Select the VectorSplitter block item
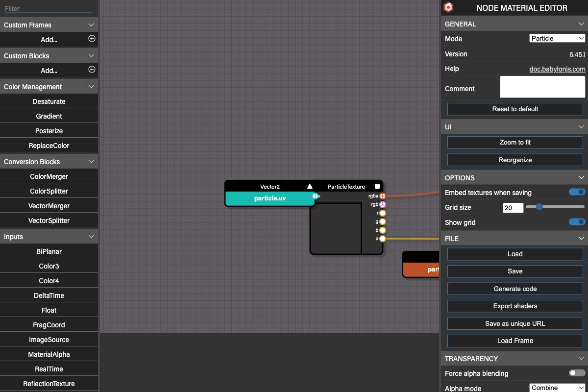Screen dimensions: 588x392 click(x=49, y=220)
